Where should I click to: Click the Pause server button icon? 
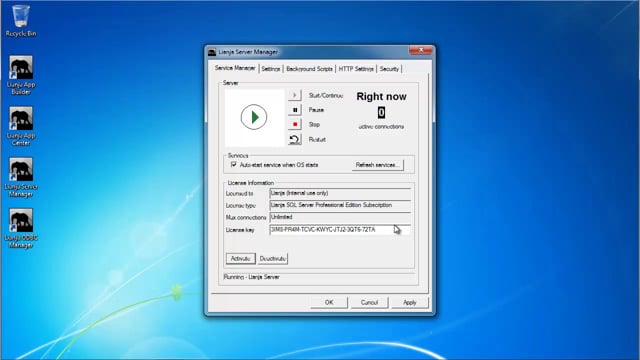click(295, 110)
